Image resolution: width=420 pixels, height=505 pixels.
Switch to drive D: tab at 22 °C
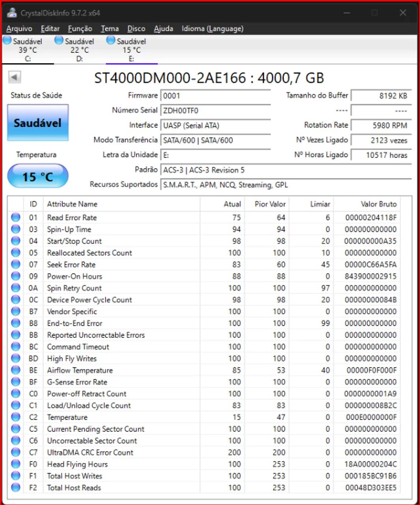(x=80, y=50)
